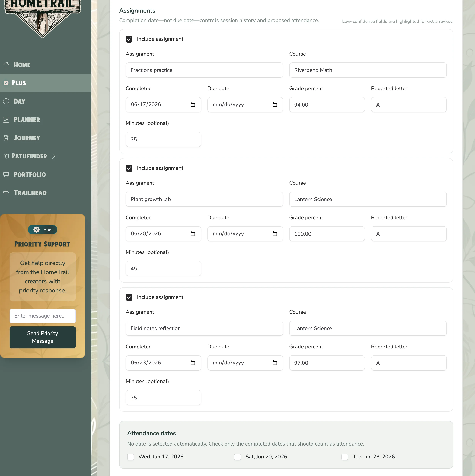Edit the Plant growth lab assignment field
The height and width of the screenshot is (476, 475).
click(x=204, y=199)
